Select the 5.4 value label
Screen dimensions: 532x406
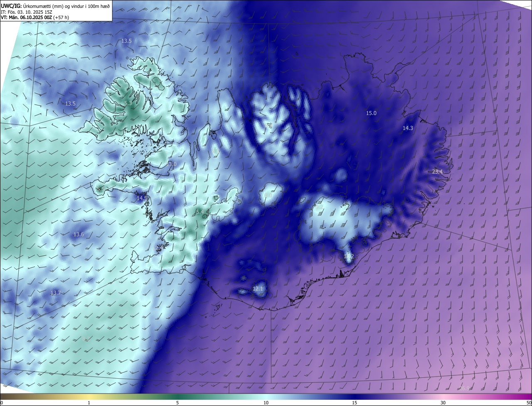pyautogui.click(x=200, y=212)
